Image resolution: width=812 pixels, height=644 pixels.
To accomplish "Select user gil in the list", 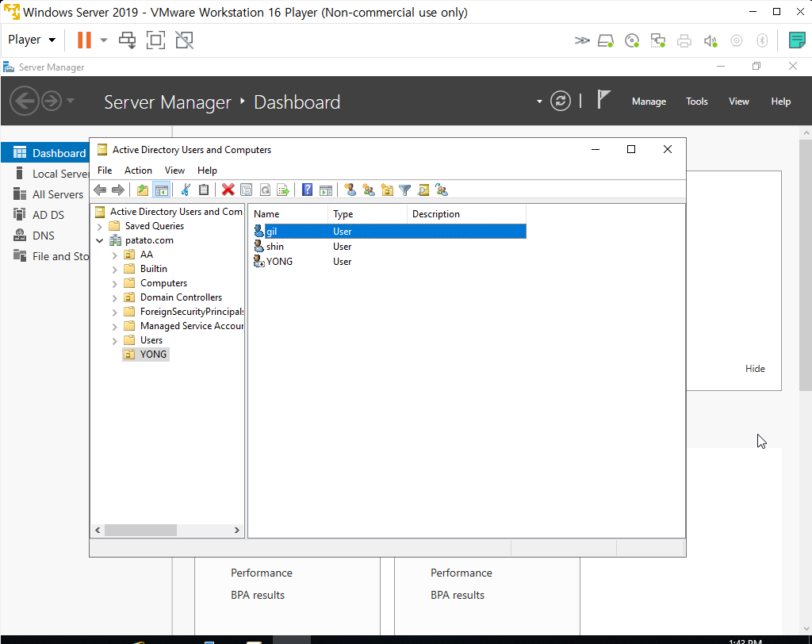I will [389, 231].
